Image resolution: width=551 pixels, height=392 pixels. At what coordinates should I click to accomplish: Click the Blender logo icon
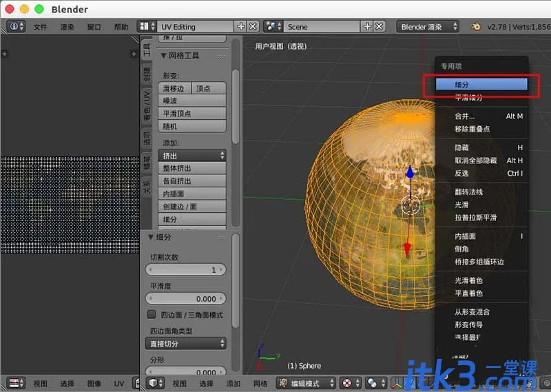tap(476, 27)
